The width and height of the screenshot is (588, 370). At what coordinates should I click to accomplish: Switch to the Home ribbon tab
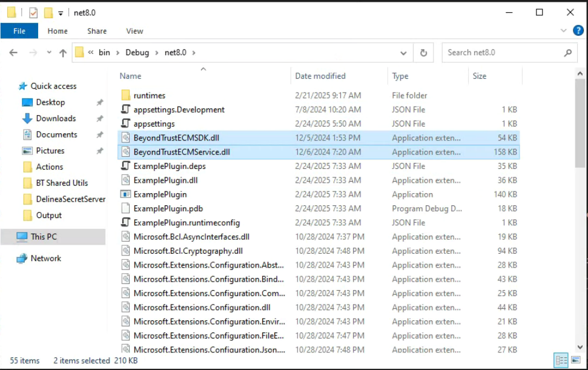pos(58,31)
